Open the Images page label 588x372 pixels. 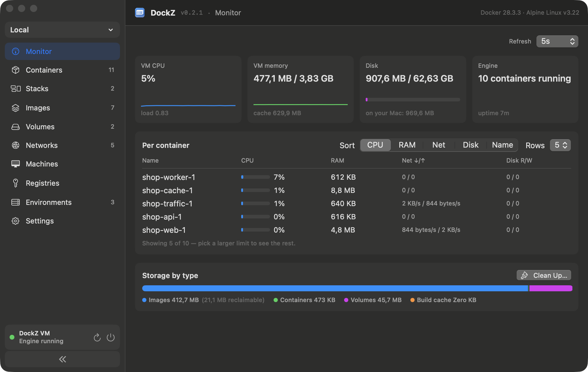point(38,108)
